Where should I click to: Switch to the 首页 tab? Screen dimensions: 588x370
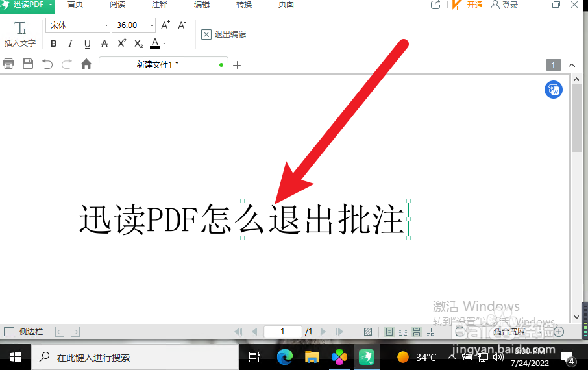point(75,5)
